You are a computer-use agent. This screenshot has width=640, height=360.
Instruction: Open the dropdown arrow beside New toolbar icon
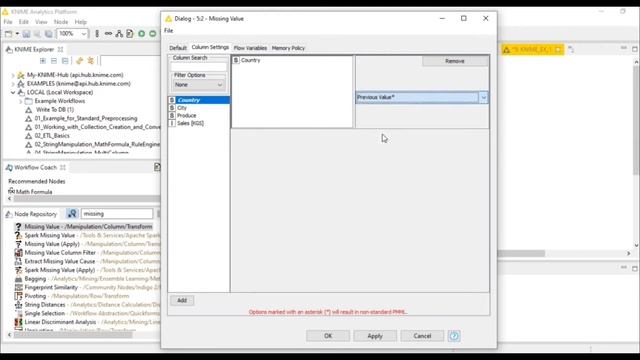17,34
